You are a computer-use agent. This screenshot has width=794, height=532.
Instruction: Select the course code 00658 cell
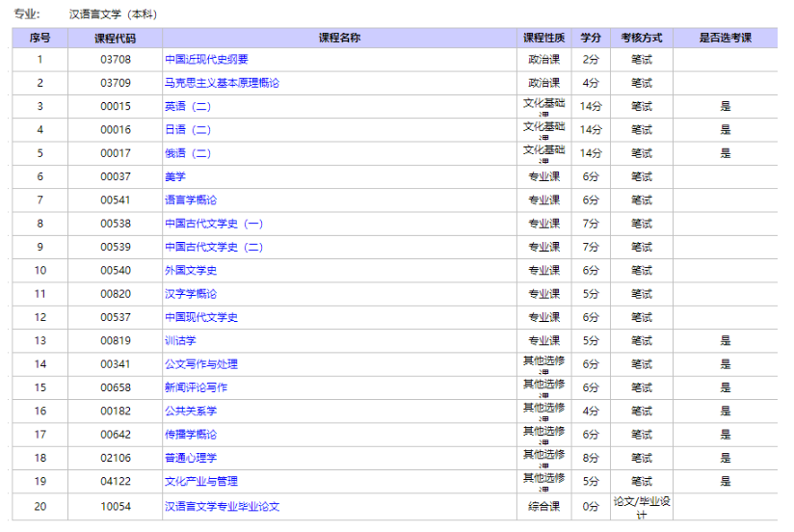[x=116, y=387]
